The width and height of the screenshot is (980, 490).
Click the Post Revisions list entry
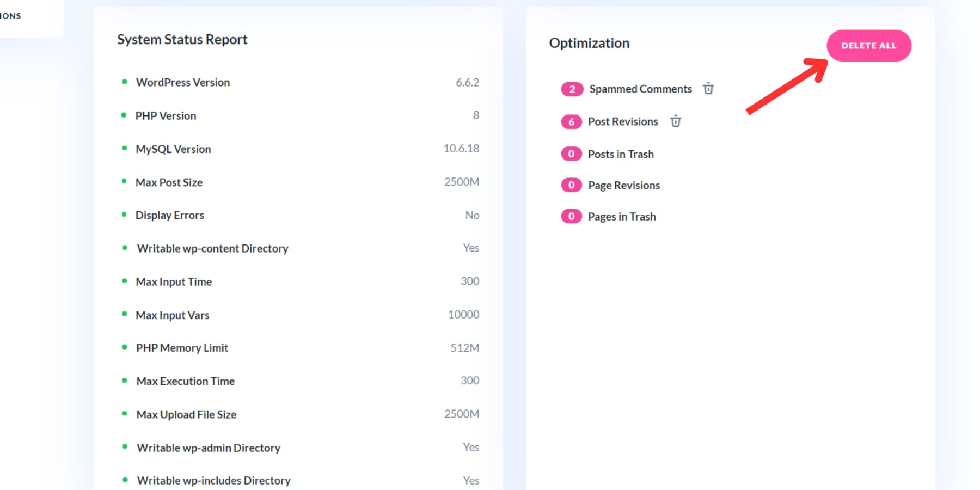[622, 121]
